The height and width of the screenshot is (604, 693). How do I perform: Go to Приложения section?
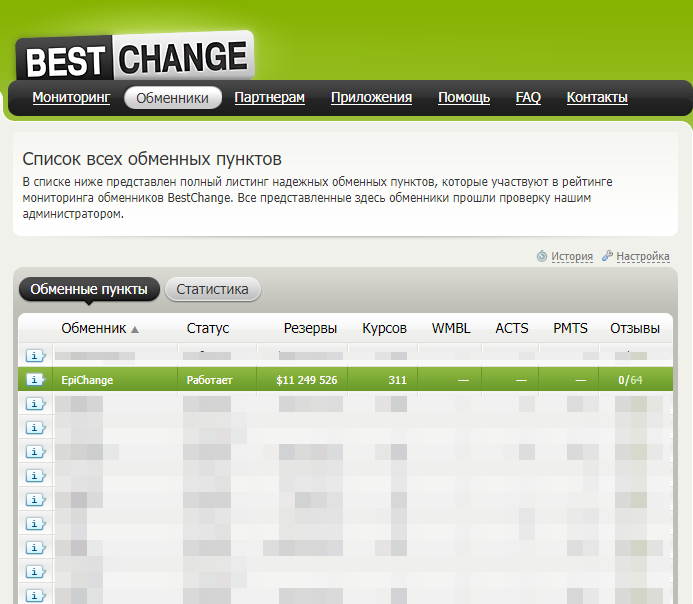371,97
